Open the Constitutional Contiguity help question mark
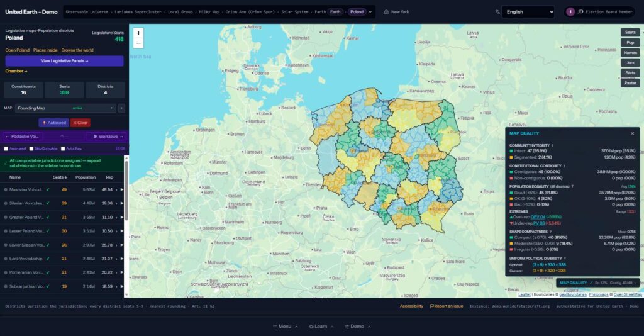 point(564,166)
